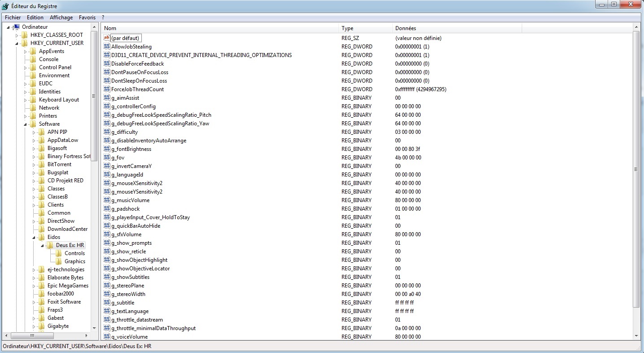Screen dimensions: 644x353
Task: Select the Fraps3 folder icon
Action: tap(42, 310)
